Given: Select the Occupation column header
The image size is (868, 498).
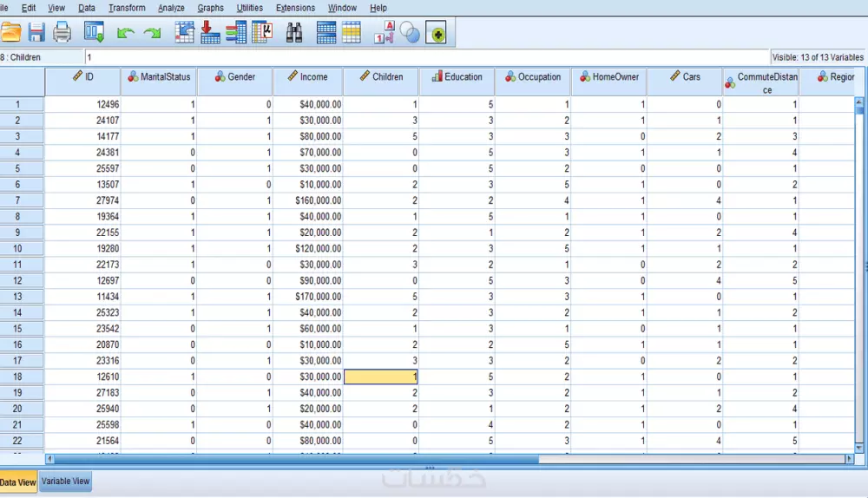Looking at the screenshot, I should pyautogui.click(x=533, y=82).
